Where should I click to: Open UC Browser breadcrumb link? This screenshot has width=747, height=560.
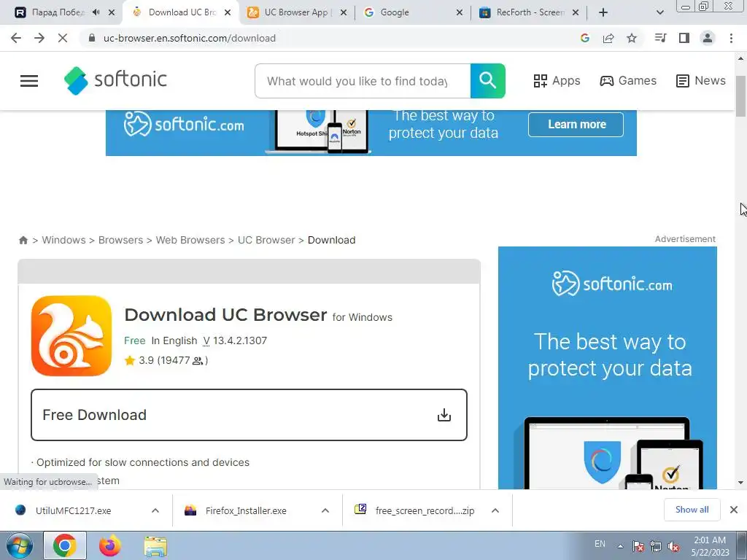click(266, 240)
